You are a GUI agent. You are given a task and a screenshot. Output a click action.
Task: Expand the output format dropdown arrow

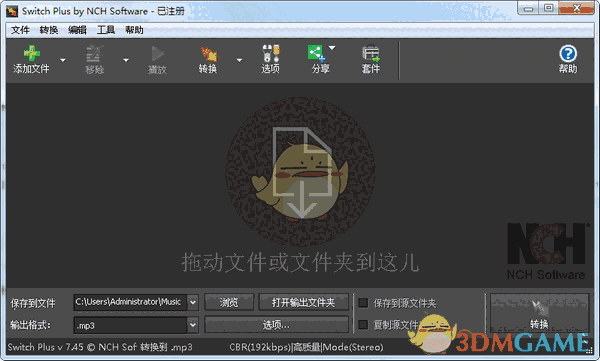[193, 325]
